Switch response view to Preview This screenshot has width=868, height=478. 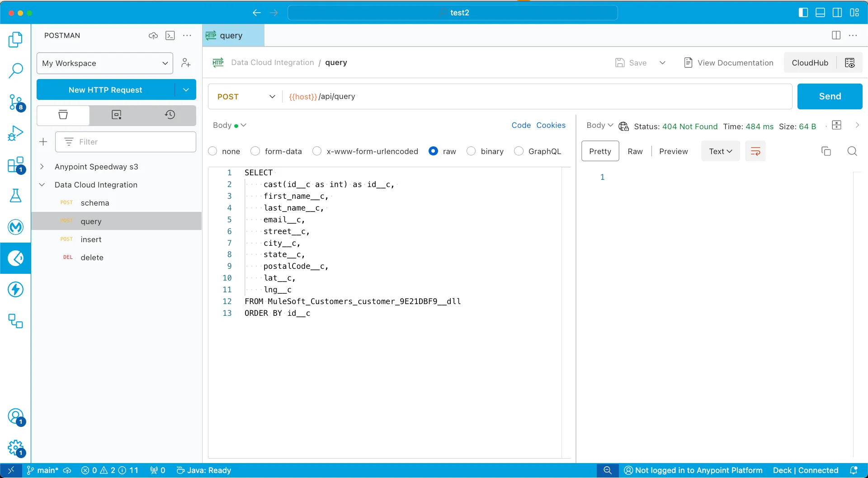[x=673, y=151]
